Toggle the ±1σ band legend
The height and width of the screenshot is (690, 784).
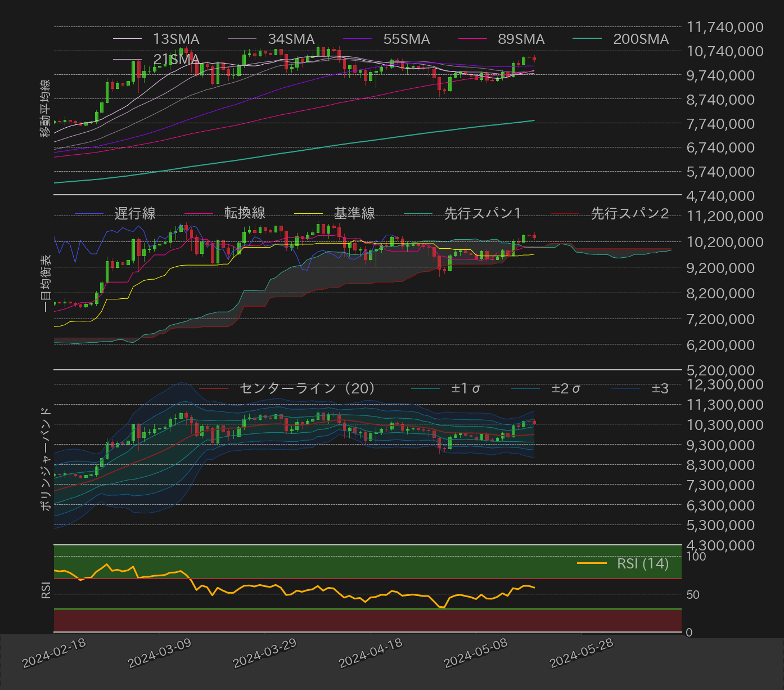467,388
